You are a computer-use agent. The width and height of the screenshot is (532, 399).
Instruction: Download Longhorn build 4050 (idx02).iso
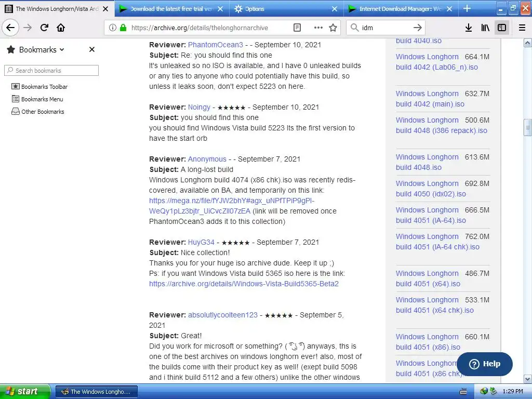point(431,189)
